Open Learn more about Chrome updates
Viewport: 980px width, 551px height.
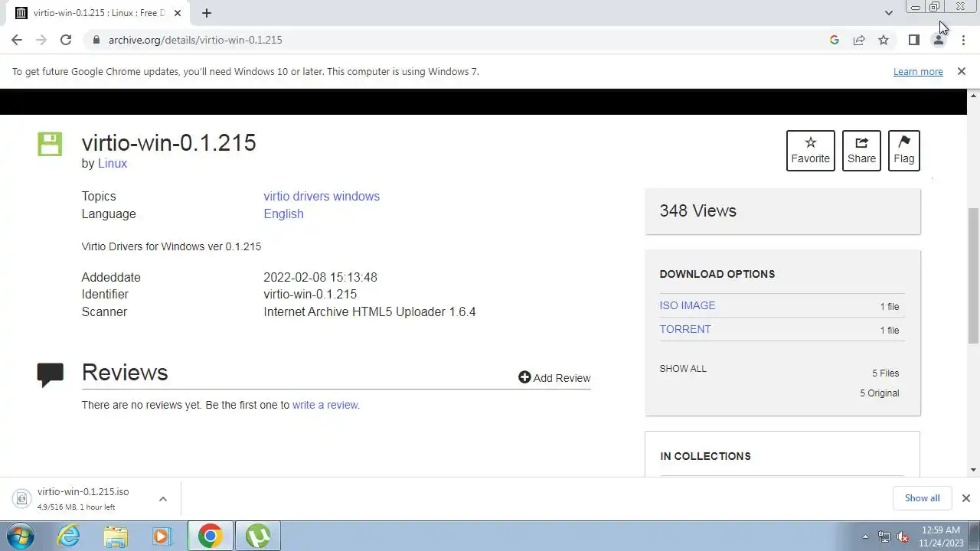(x=918, y=71)
